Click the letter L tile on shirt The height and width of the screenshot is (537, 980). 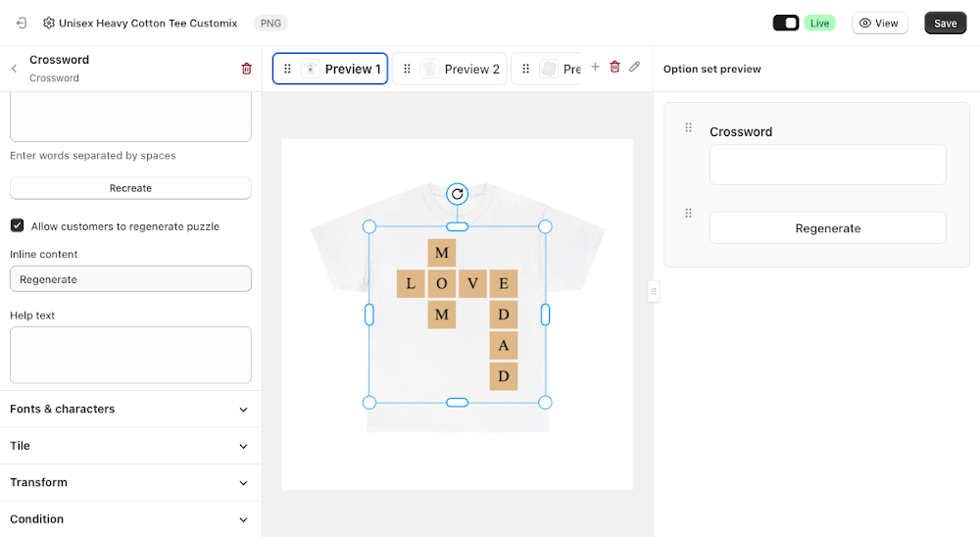pos(411,284)
